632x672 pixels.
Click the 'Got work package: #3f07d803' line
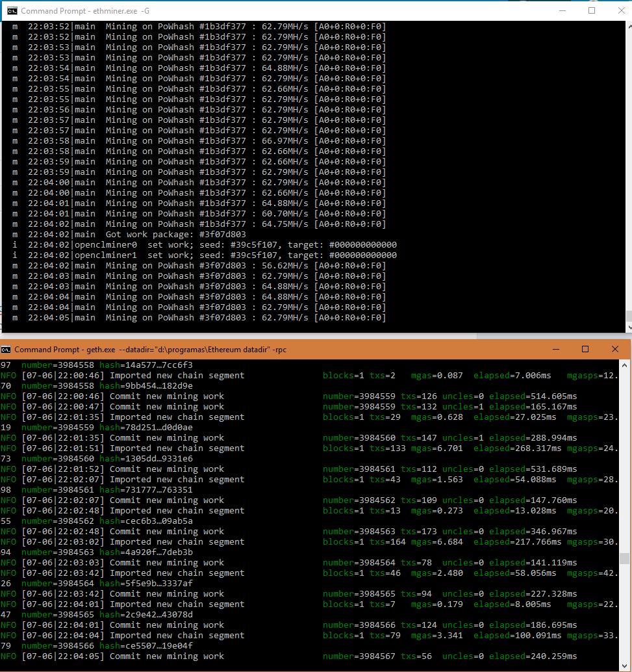(x=175, y=235)
